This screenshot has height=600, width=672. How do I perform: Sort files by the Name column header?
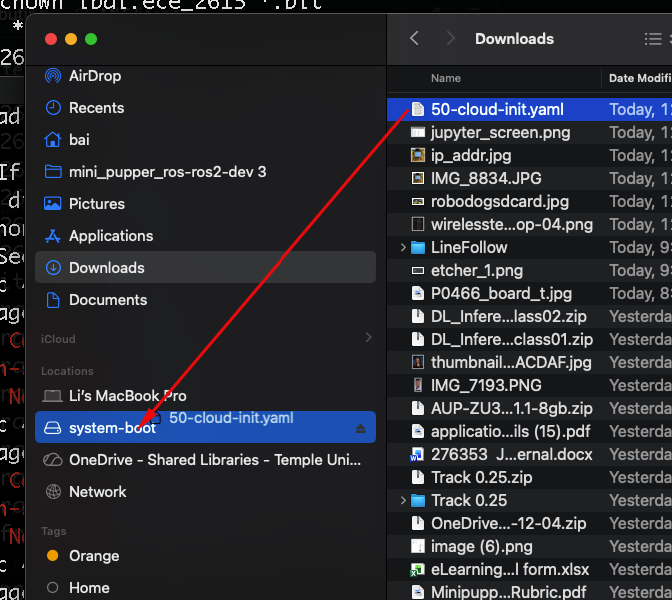point(446,78)
